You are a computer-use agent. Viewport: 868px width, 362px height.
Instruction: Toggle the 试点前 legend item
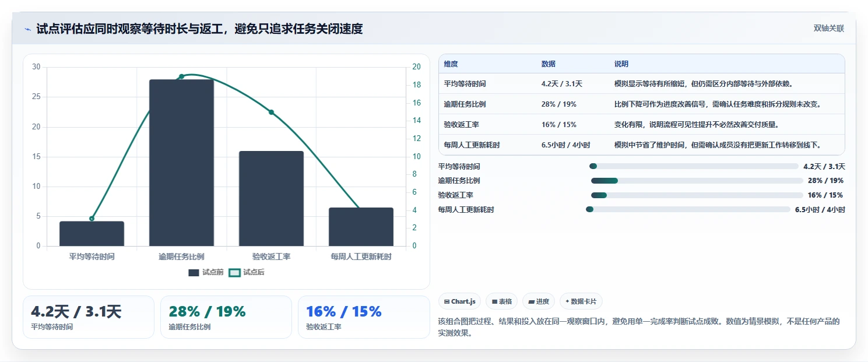[x=206, y=272]
